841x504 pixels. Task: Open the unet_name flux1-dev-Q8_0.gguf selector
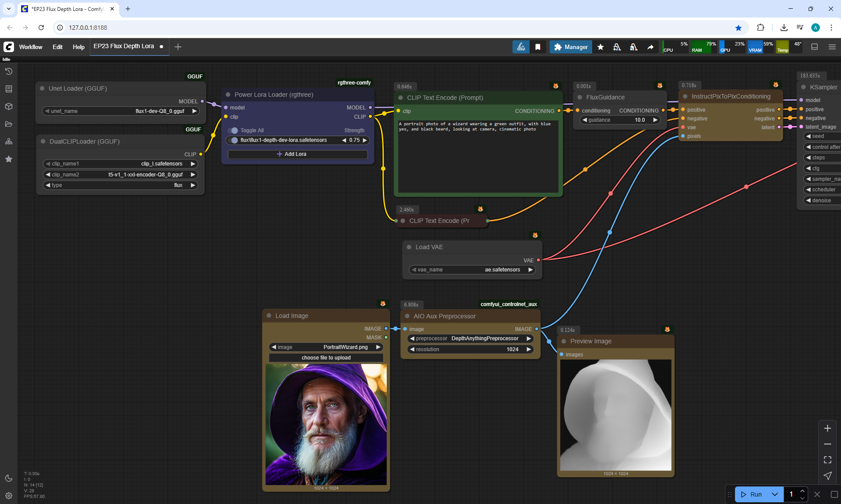coord(121,111)
